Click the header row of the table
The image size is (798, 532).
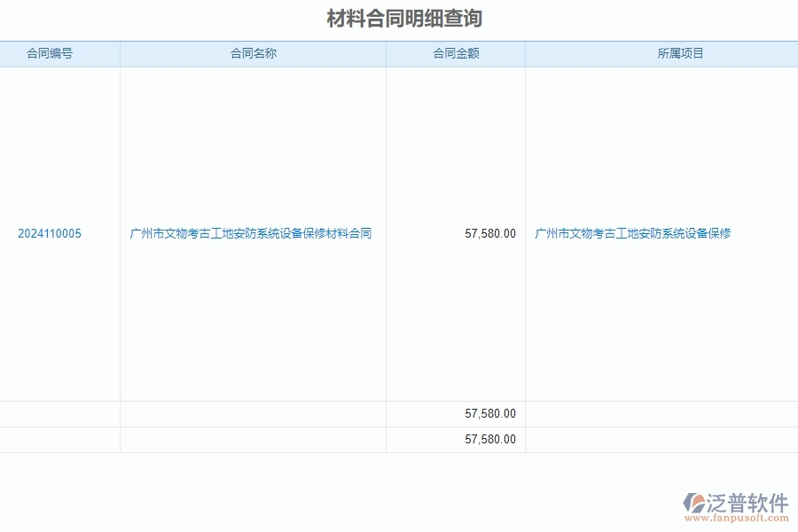point(399,53)
